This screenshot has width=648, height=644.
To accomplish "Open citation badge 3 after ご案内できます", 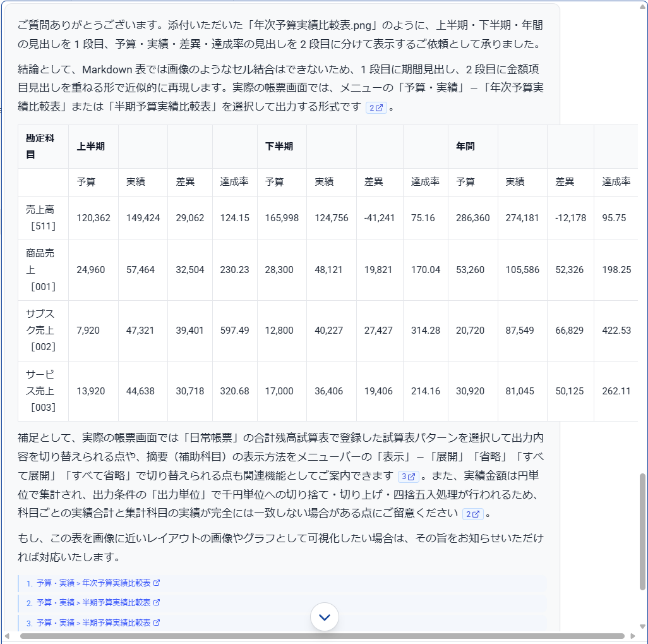I will (408, 477).
